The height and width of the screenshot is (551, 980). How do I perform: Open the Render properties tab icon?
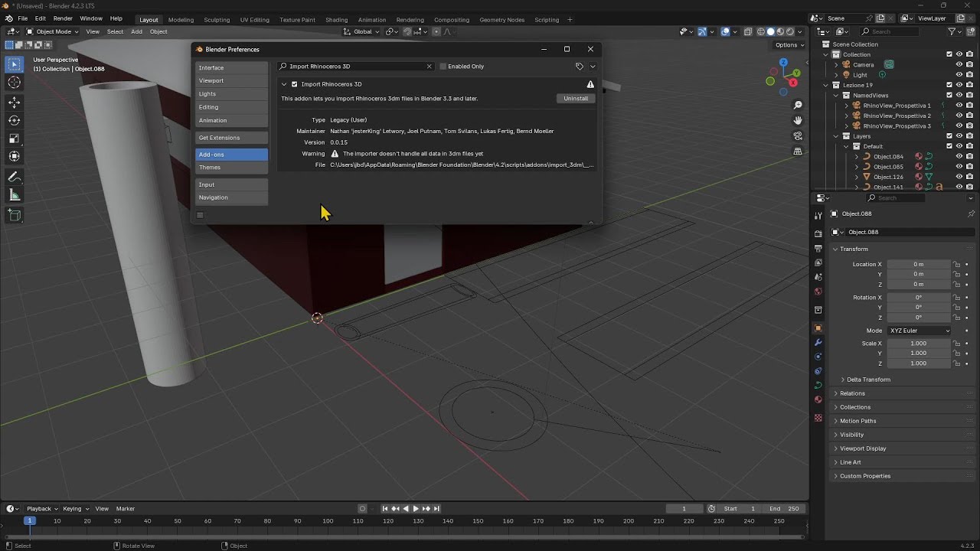[818, 233]
